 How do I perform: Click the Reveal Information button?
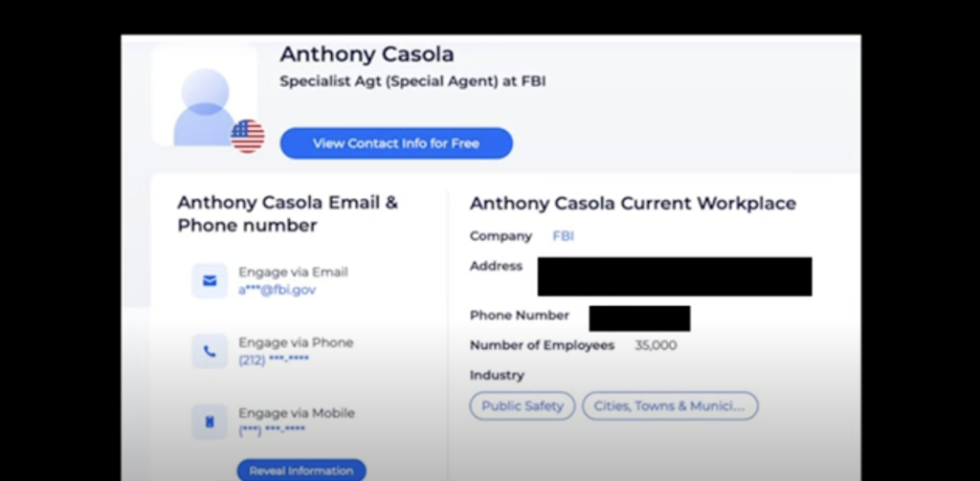[301, 470]
